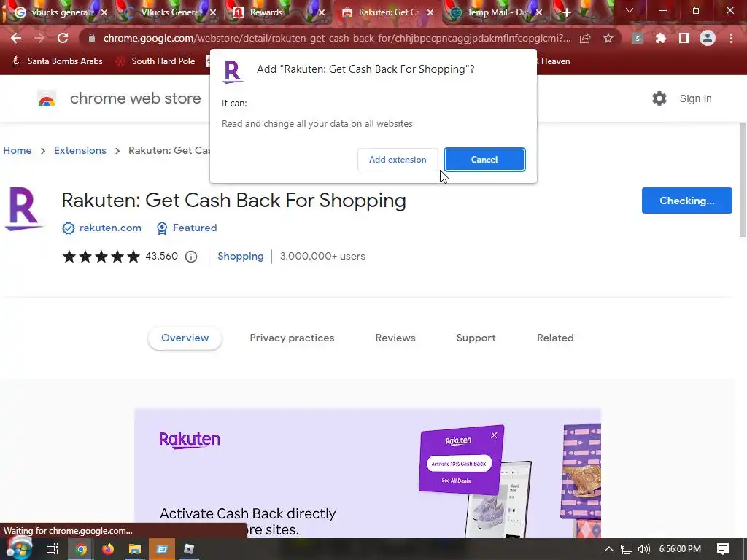Open the notification center icon
Viewport: 747px width, 560px height.
[723, 549]
